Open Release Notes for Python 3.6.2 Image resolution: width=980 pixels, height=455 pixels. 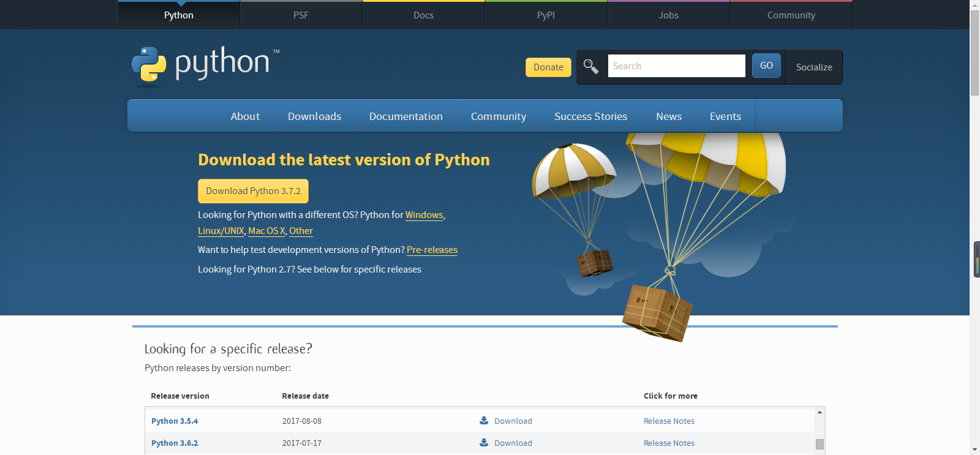(669, 443)
